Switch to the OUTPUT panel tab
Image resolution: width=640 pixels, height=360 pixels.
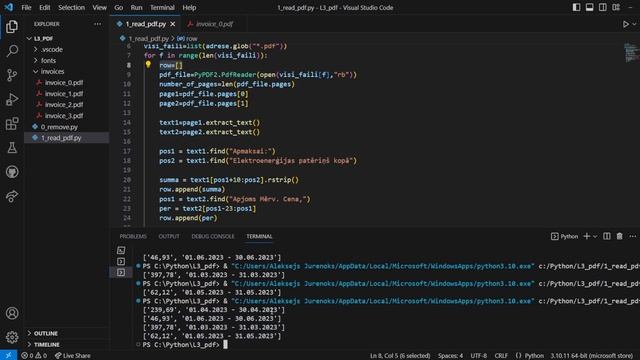[x=169, y=236]
